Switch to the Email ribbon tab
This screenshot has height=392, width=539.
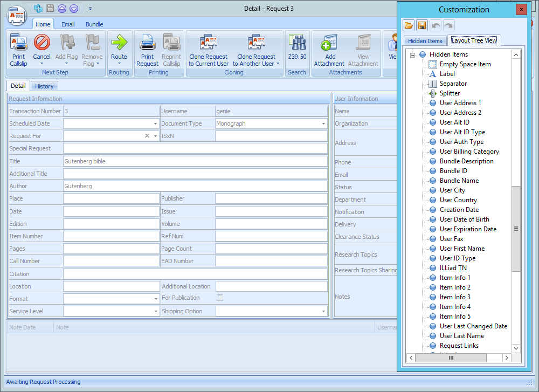[x=68, y=24]
